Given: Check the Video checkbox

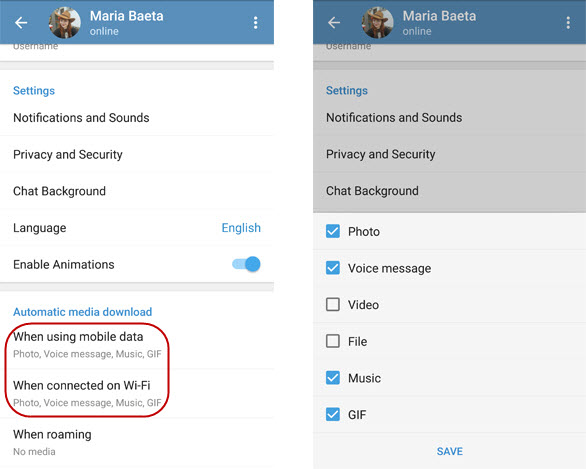Looking at the screenshot, I should (333, 305).
